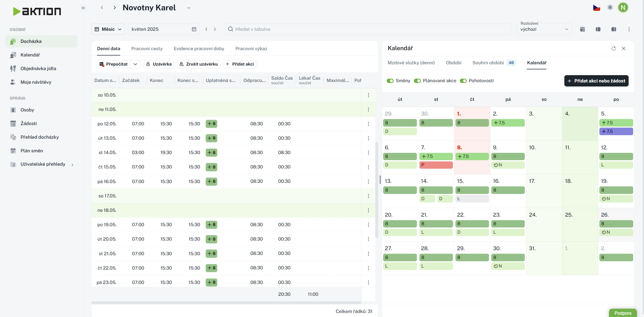Collapse the sidebar with the hamburger icon

click(x=83, y=8)
